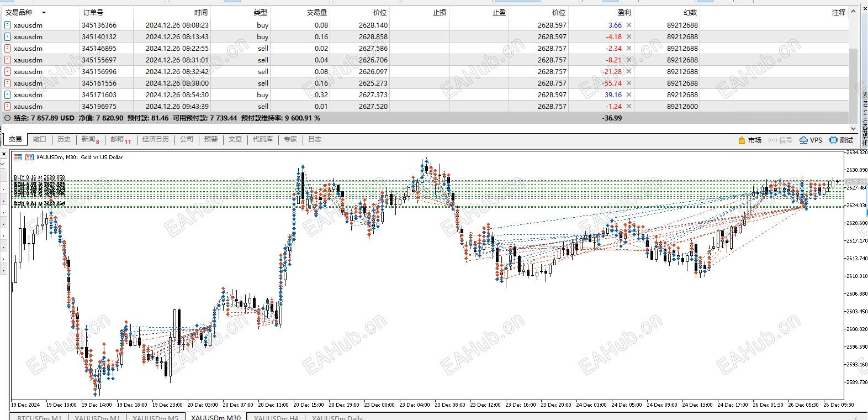Close position 345140132 with its X button
The height and width of the screenshot is (420, 868).
coord(629,36)
